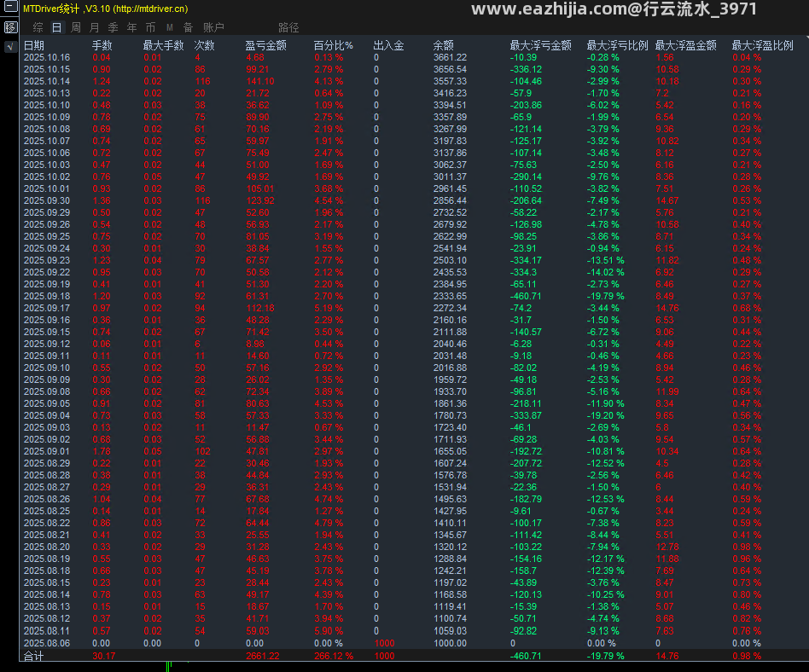
Task: Open the 币 currency tab
Action: (151, 27)
